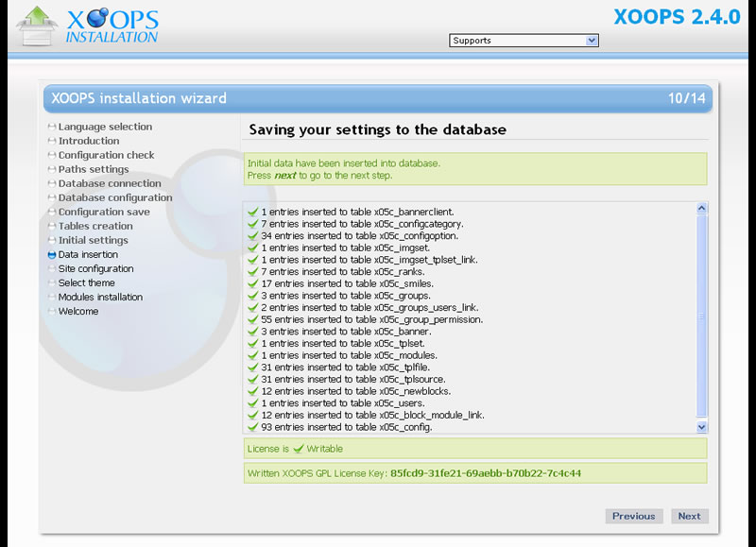The height and width of the screenshot is (547, 756).
Task: Click '31 entries inserted to table x05c_tplfile'
Action: 345,368
